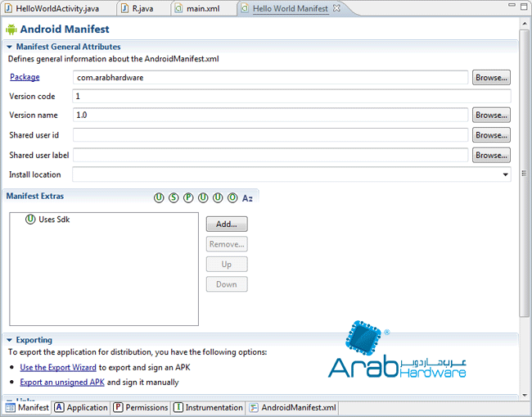Image resolution: width=532 pixels, height=417 pixels.
Task: Filter extras by Permission P icon
Action: click(x=188, y=197)
